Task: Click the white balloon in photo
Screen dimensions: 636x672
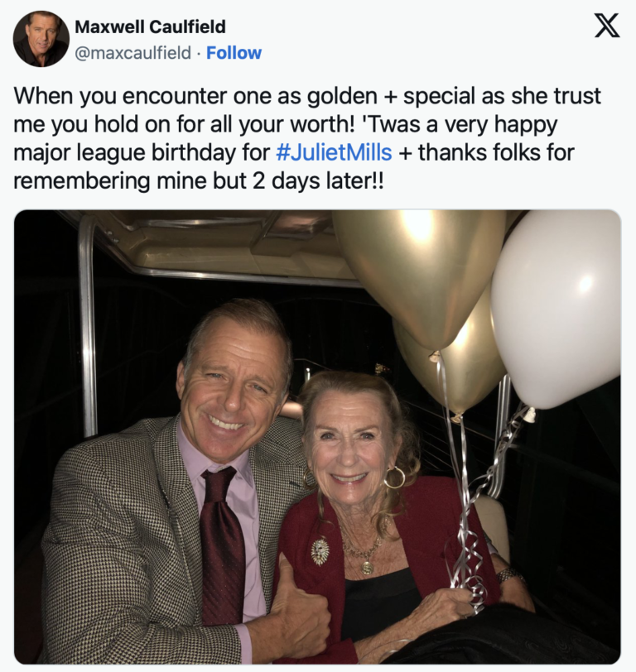Action: [x=557, y=306]
